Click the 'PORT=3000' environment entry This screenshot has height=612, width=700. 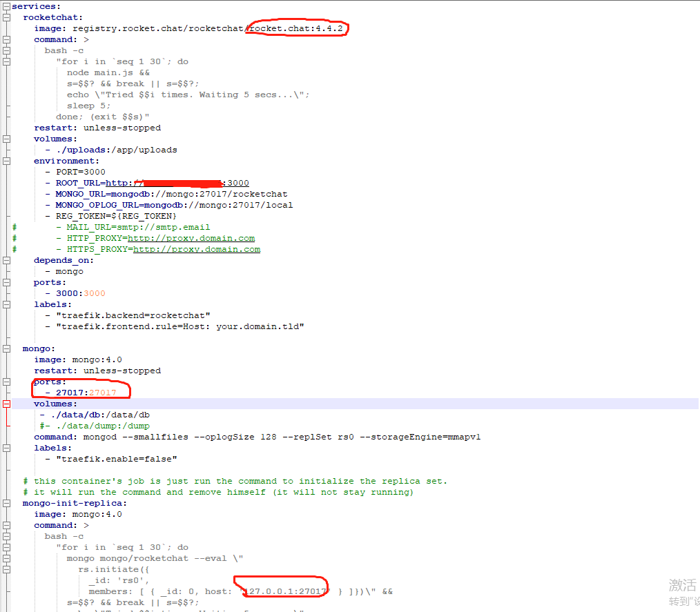(x=81, y=172)
